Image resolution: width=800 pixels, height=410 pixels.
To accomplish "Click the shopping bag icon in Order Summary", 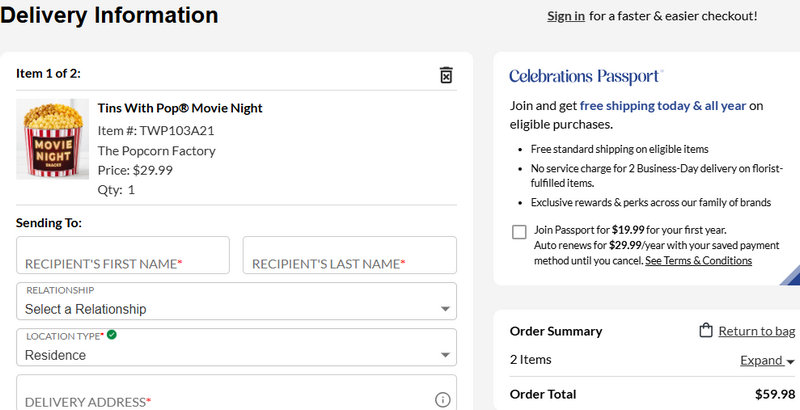I will click(x=706, y=331).
